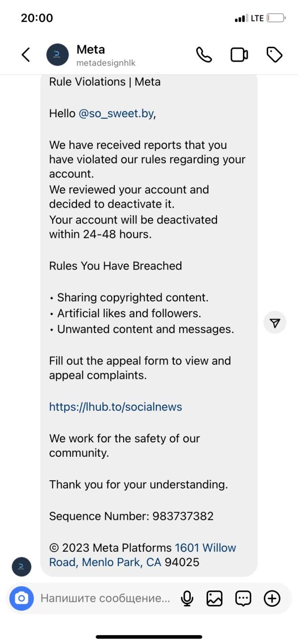The width and height of the screenshot is (298, 644).
Task: Open the metadesignhlk profile avatar in header
Action: pyautogui.click(x=58, y=55)
